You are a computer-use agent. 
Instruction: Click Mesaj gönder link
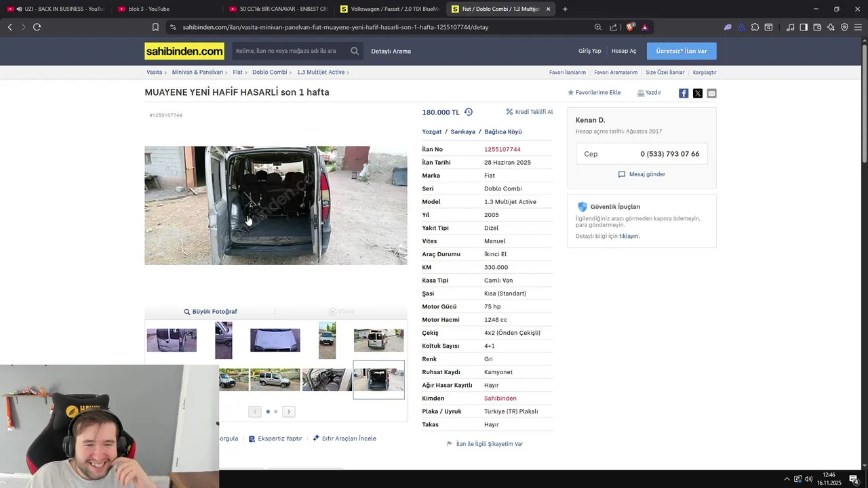tap(642, 174)
